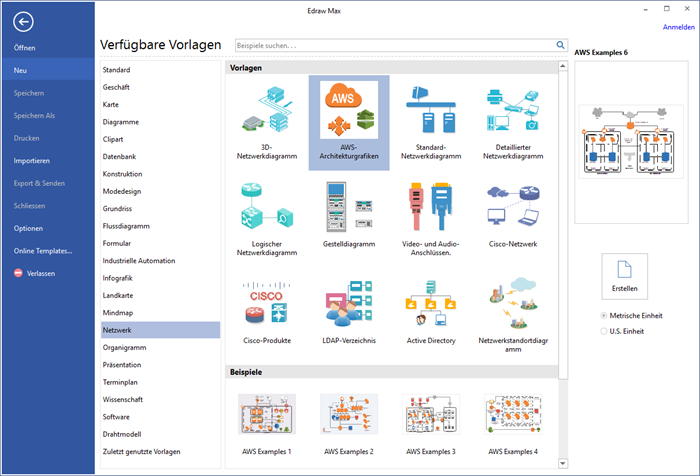Pick the Logischer Netzwerkdiagramm template icon
Viewport: 700px width, 476px height.
[x=267, y=207]
